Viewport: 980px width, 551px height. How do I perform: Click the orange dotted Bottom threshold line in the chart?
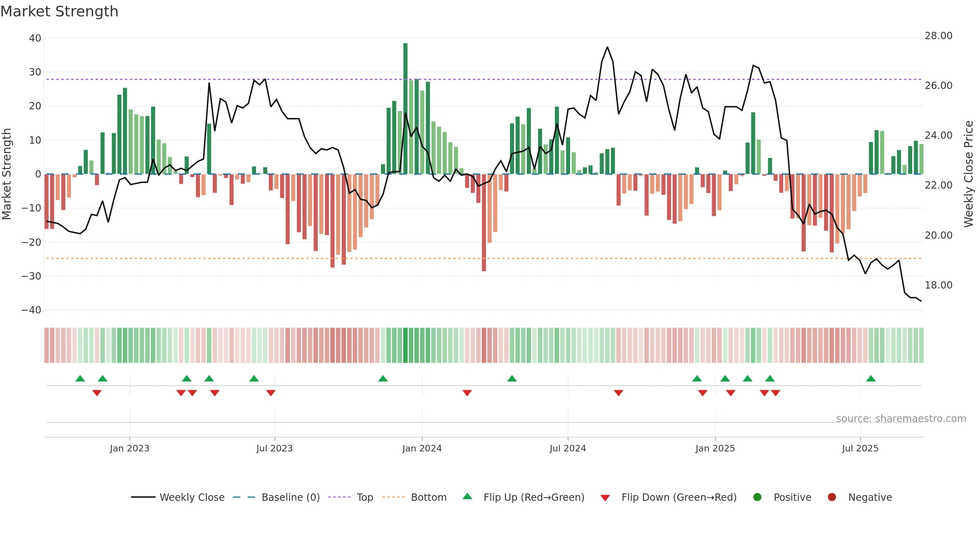(x=484, y=258)
